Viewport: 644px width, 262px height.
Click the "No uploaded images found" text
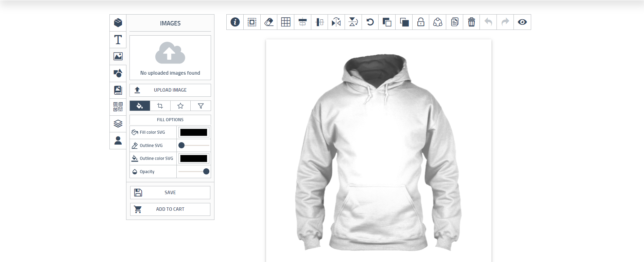(x=170, y=73)
